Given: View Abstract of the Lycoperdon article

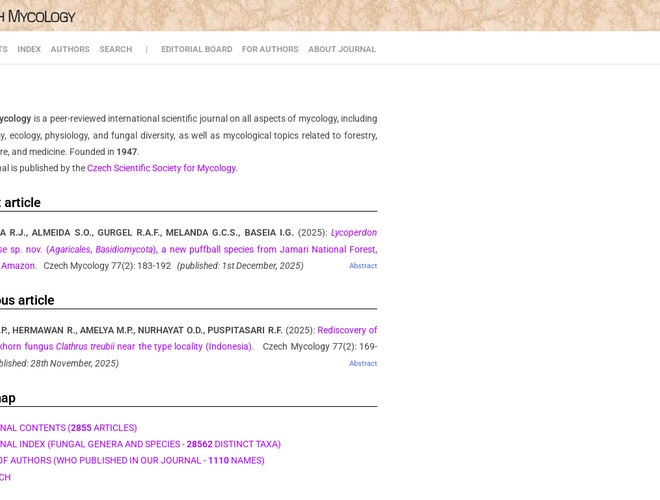Looking at the screenshot, I should pos(363,266).
